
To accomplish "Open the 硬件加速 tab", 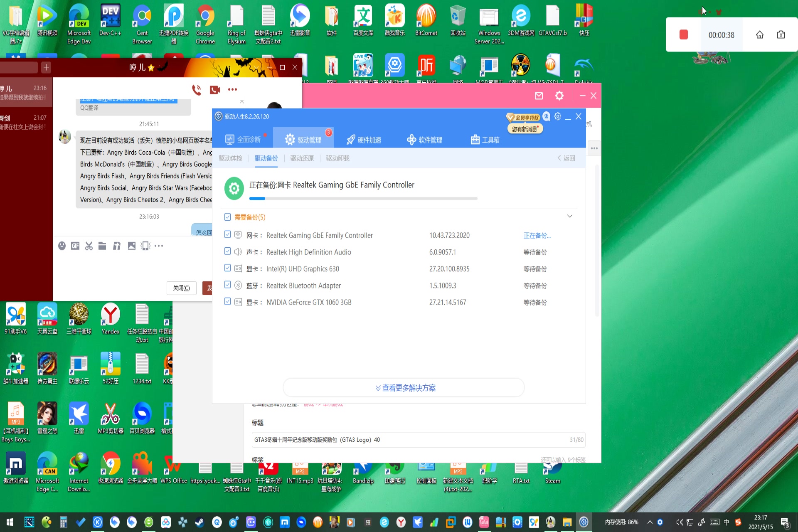I will 364,140.
